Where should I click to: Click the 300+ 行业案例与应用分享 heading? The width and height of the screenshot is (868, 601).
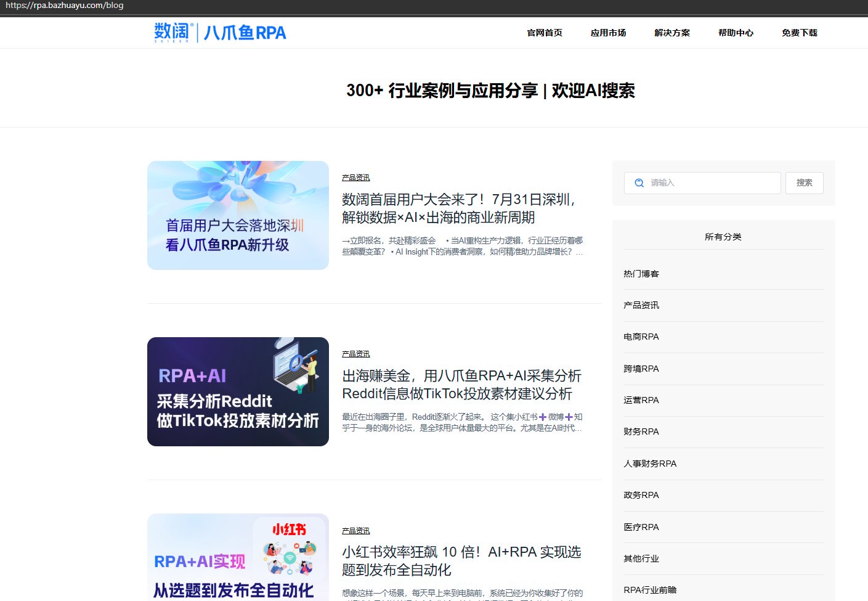(490, 91)
